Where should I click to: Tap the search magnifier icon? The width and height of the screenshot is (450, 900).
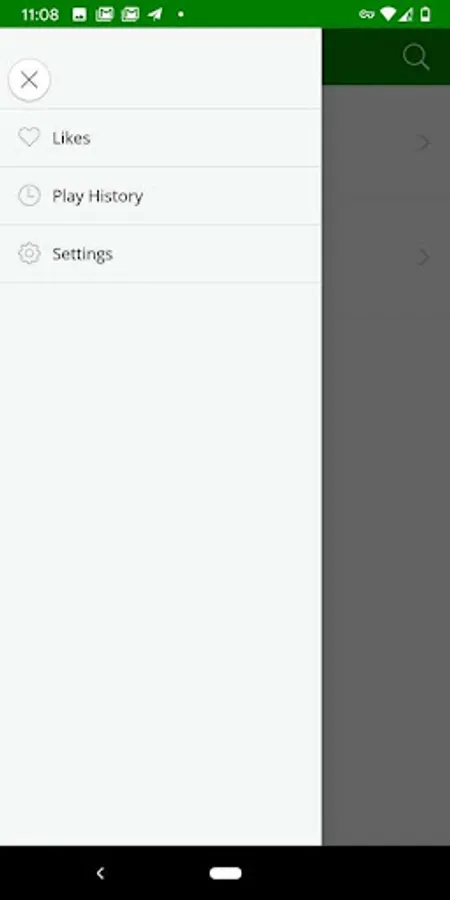click(416, 57)
